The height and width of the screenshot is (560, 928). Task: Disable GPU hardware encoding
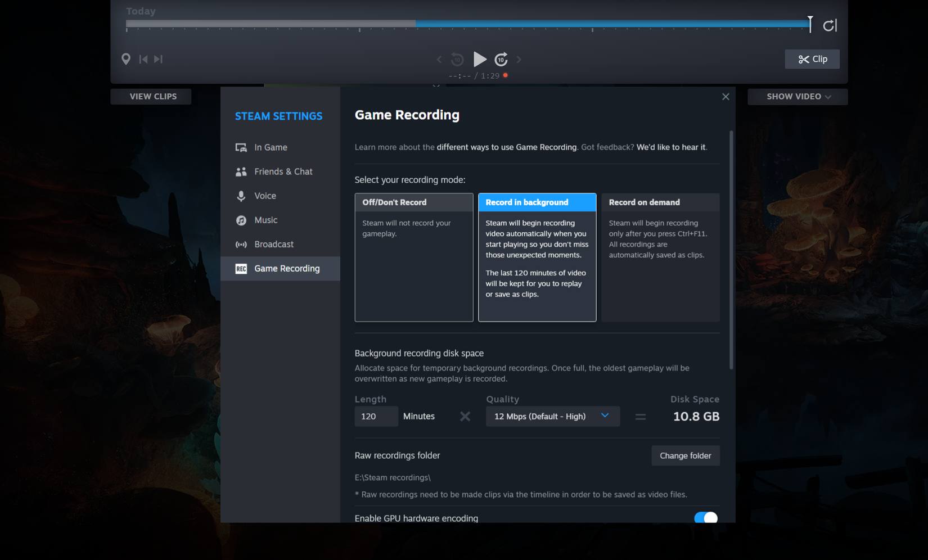(x=705, y=518)
